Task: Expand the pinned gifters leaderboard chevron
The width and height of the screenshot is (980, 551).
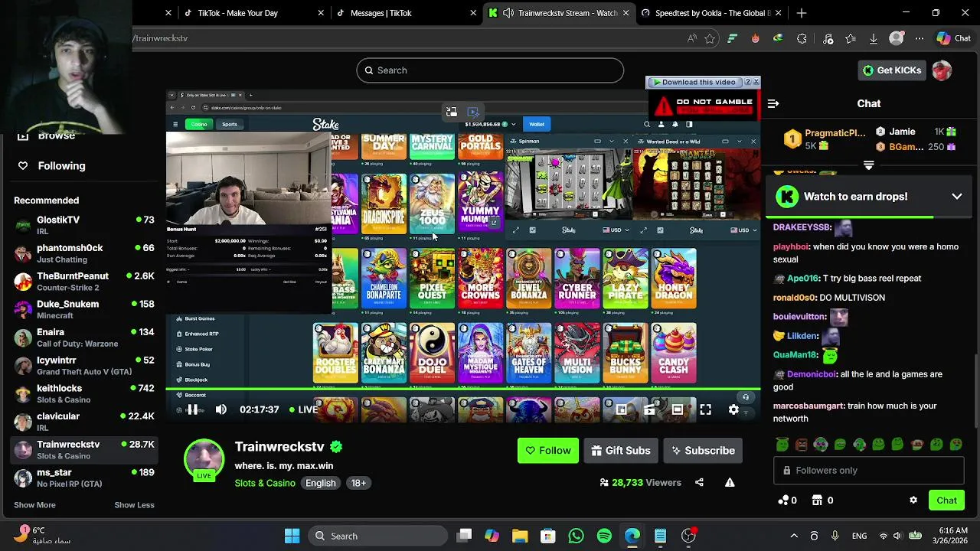Action: pos(869,165)
